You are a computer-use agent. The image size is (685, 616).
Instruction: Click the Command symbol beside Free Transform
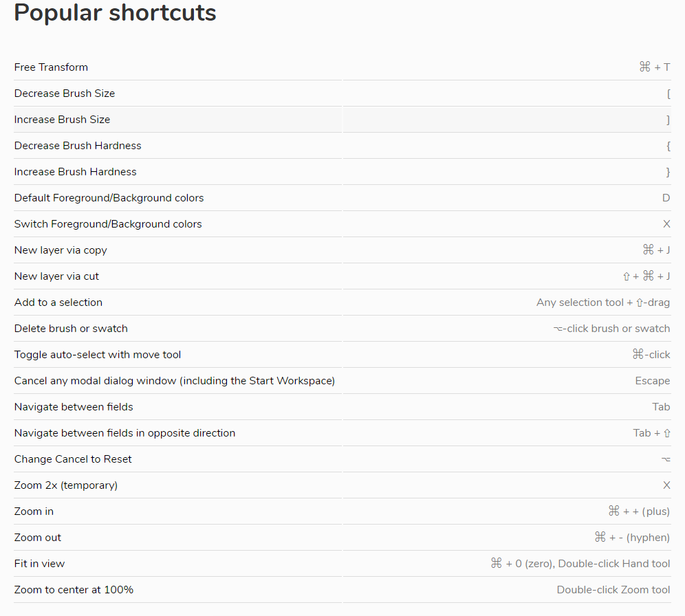(x=644, y=67)
